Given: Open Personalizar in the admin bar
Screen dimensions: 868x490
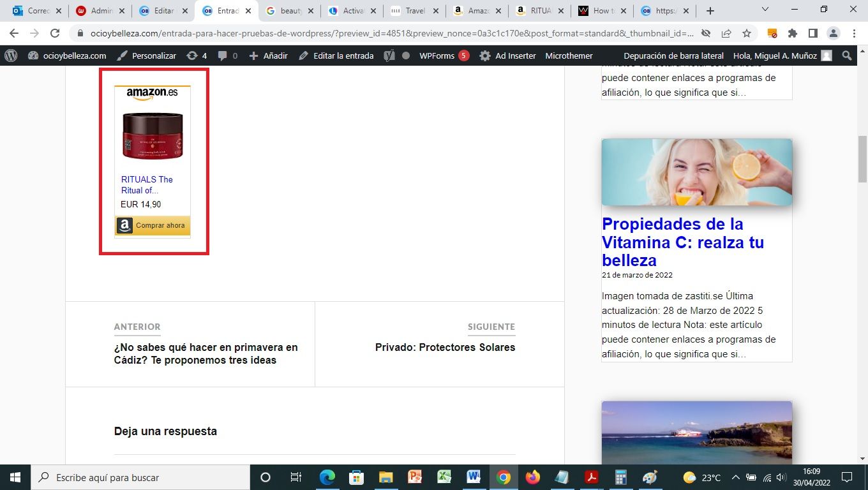Looking at the screenshot, I should (147, 56).
